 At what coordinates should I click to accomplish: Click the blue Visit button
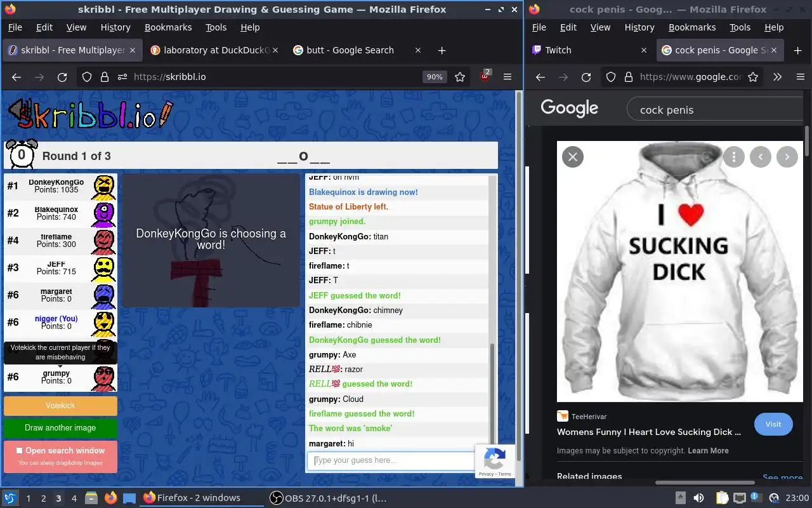pos(773,424)
